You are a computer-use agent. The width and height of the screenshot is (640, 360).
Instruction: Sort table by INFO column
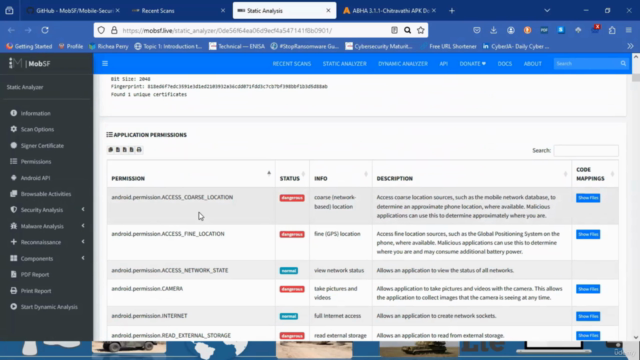(340, 174)
